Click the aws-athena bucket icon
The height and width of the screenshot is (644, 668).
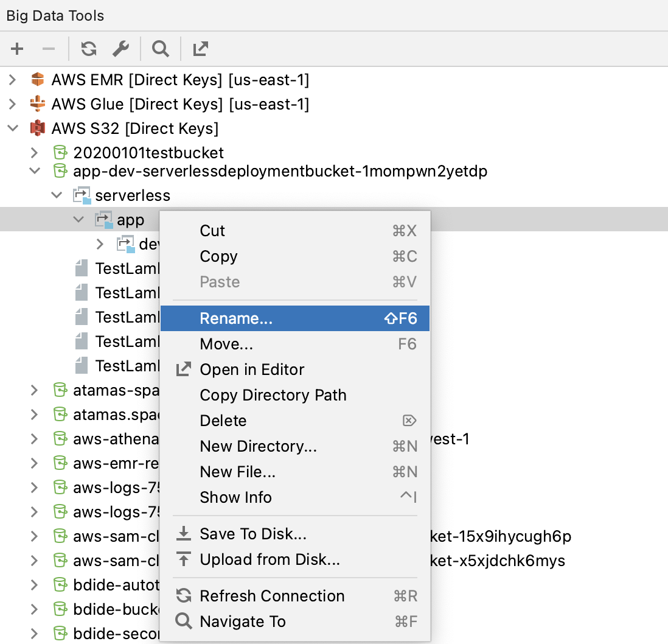60,439
